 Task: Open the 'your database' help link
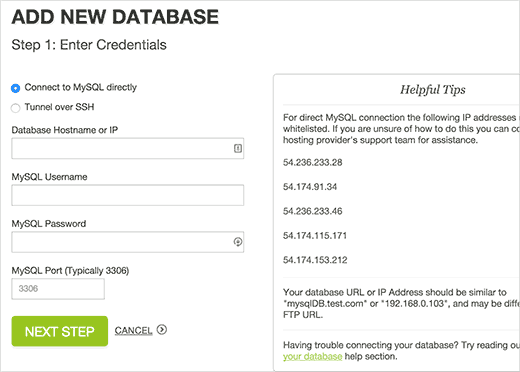(x=312, y=356)
